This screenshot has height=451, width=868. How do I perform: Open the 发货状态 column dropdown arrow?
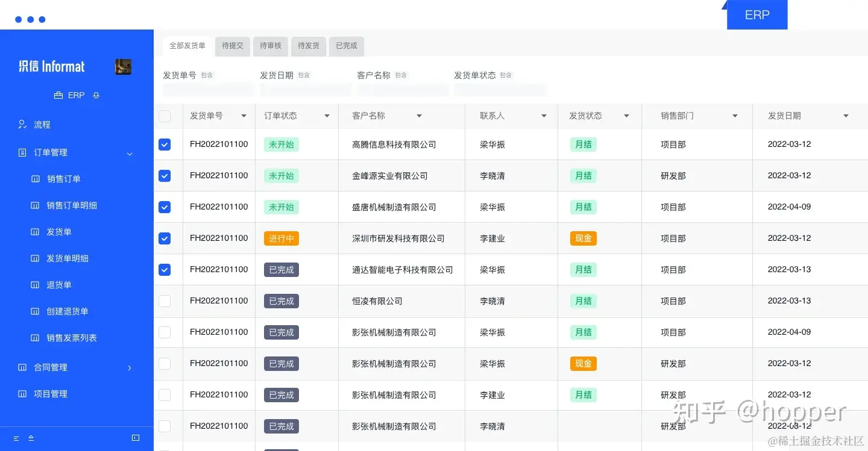coord(626,116)
